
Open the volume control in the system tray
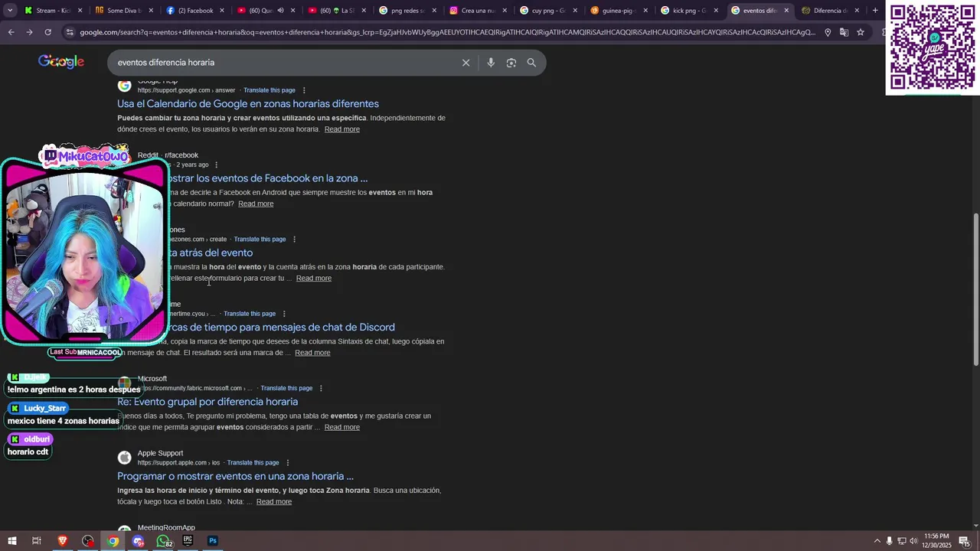(913, 541)
